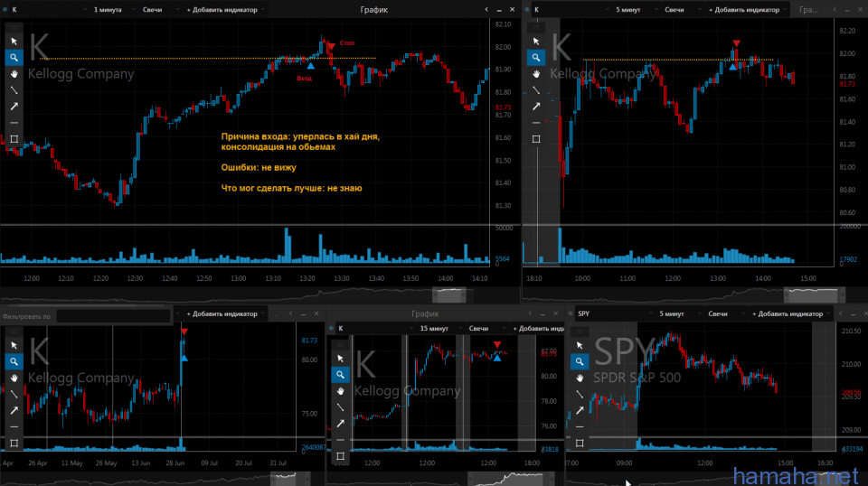Click the navigator scrollbar thumb under the 15-minute chart

click(x=509, y=478)
